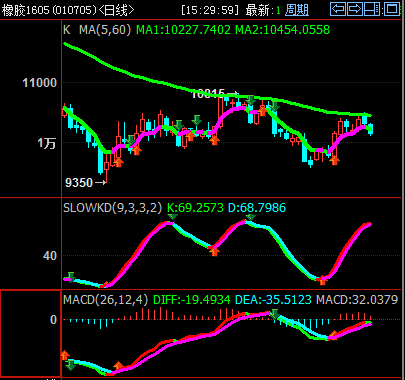Open the 周期 period link
The height and width of the screenshot is (380, 405).
pos(297,10)
